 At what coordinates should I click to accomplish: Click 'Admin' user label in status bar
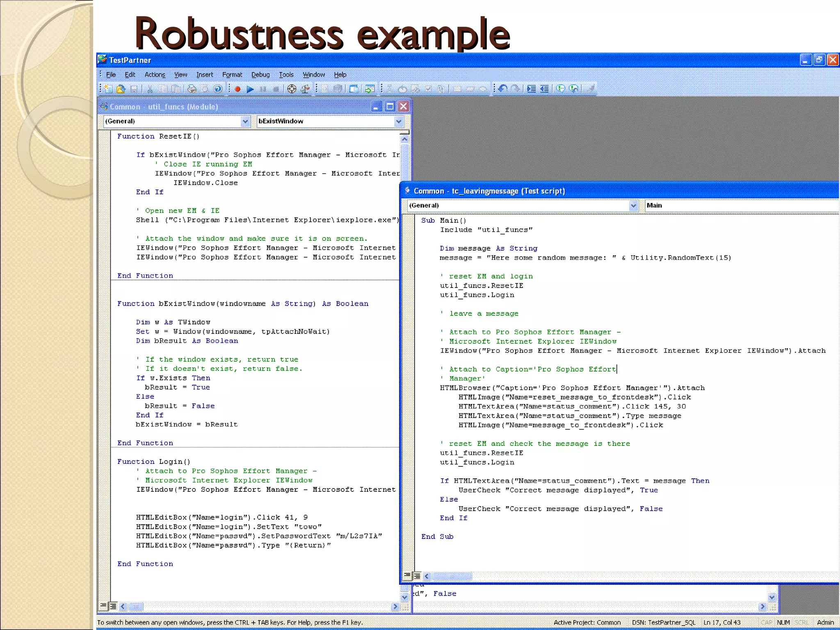click(825, 622)
